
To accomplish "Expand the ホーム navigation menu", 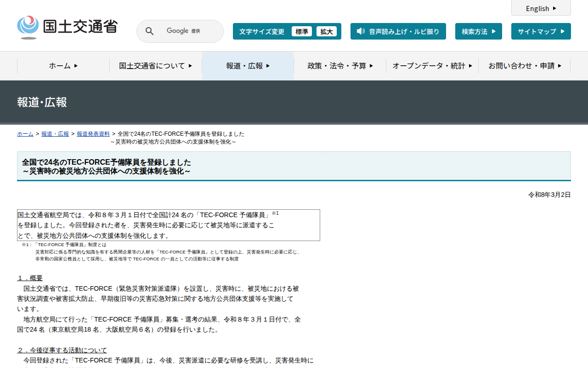I will [x=63, y=66].
